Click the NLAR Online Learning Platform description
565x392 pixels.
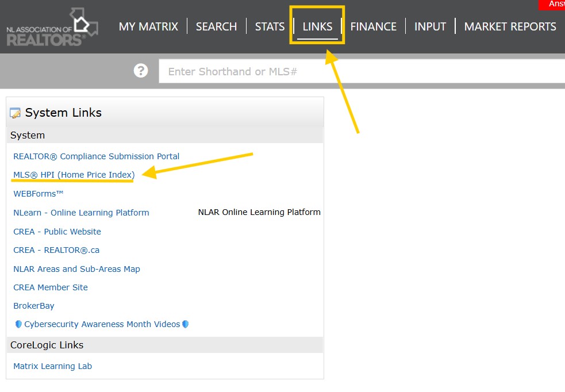(259, 212)
